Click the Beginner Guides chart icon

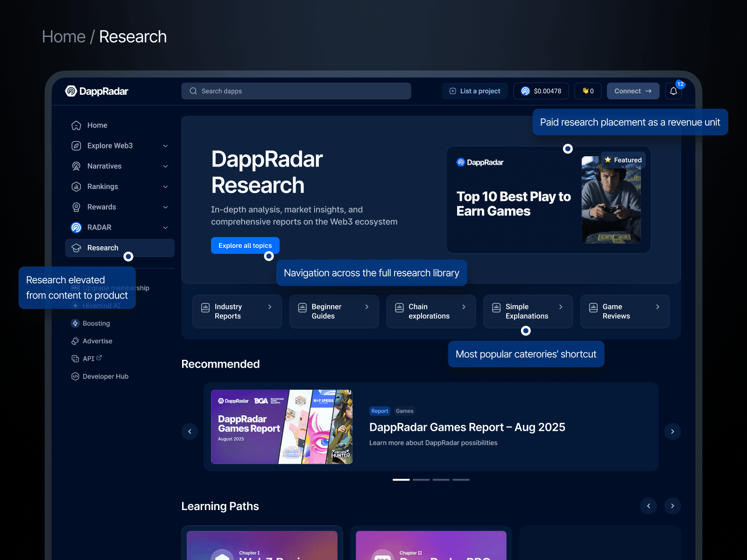(303, 308)
